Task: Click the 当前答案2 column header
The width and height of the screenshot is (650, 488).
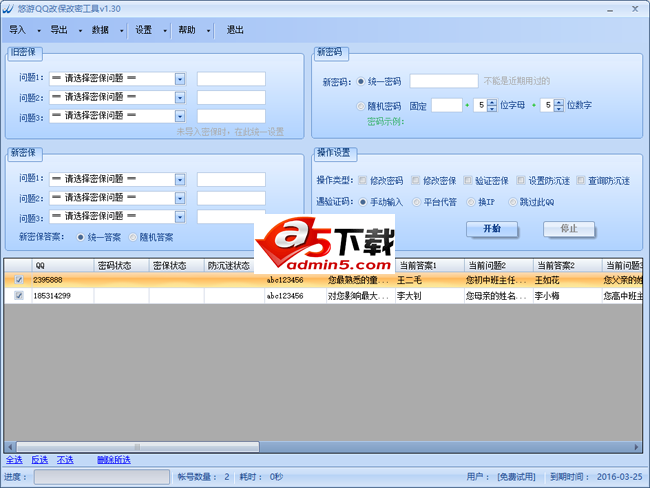Action: click(x=568, y=266)
